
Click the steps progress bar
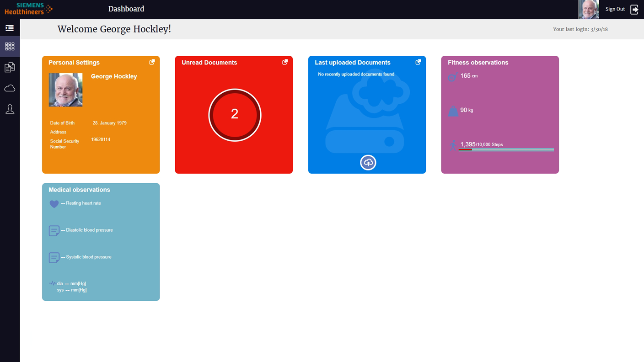click(506, 149)
